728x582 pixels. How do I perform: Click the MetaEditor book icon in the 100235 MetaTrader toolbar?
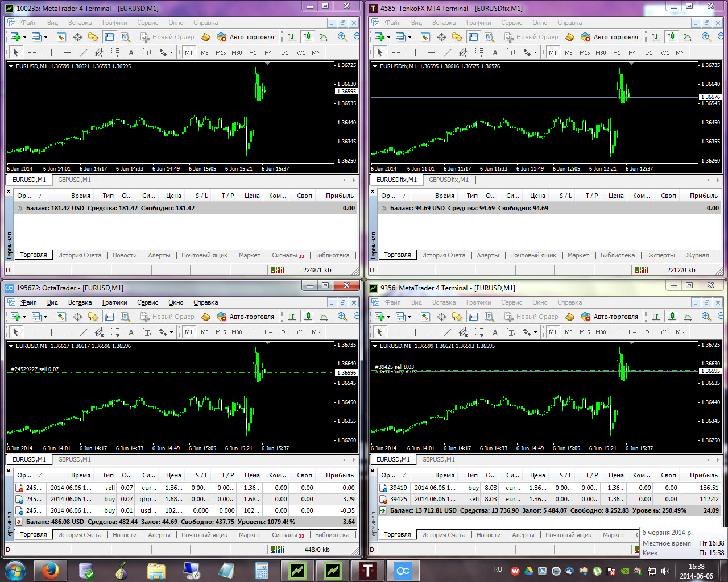[206, 37]
